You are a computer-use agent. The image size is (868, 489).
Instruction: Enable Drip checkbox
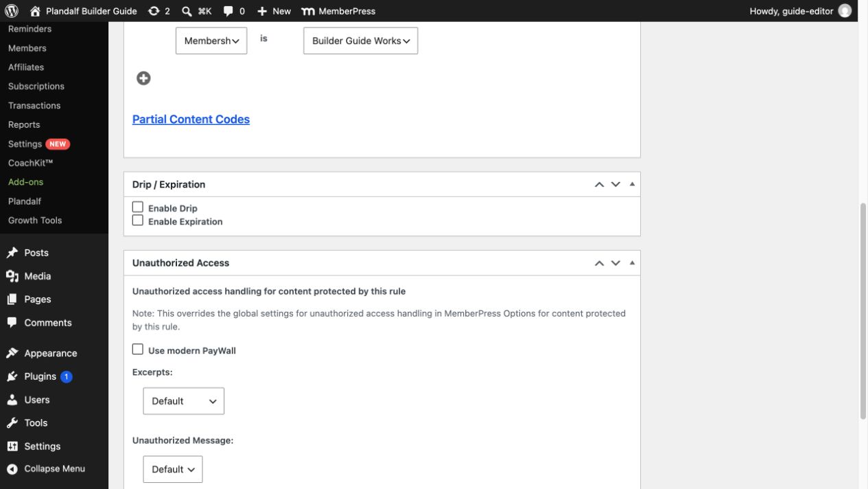pyautogui.click(x=138, y=207)
